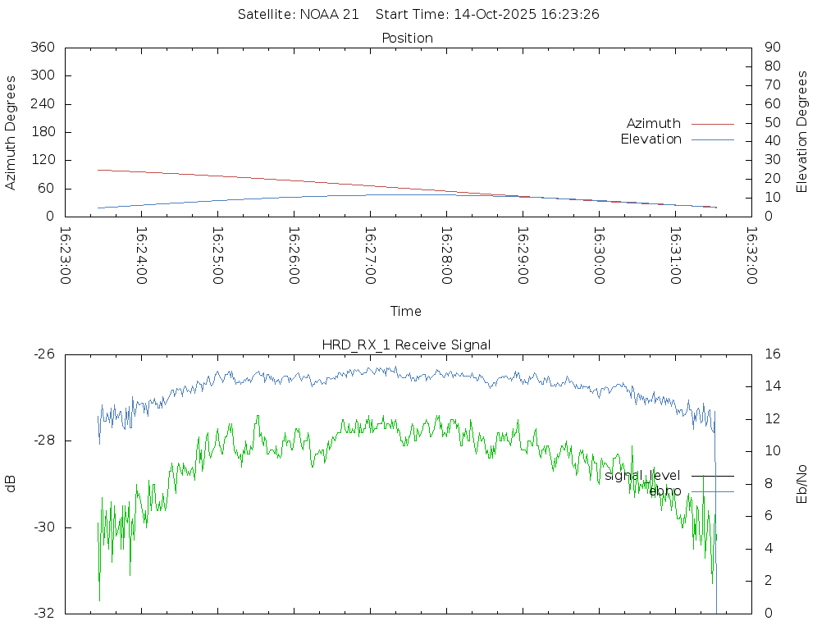Click the 16:32:00 time tick label
The image size is (840, 630).
(x=751, y=256)
